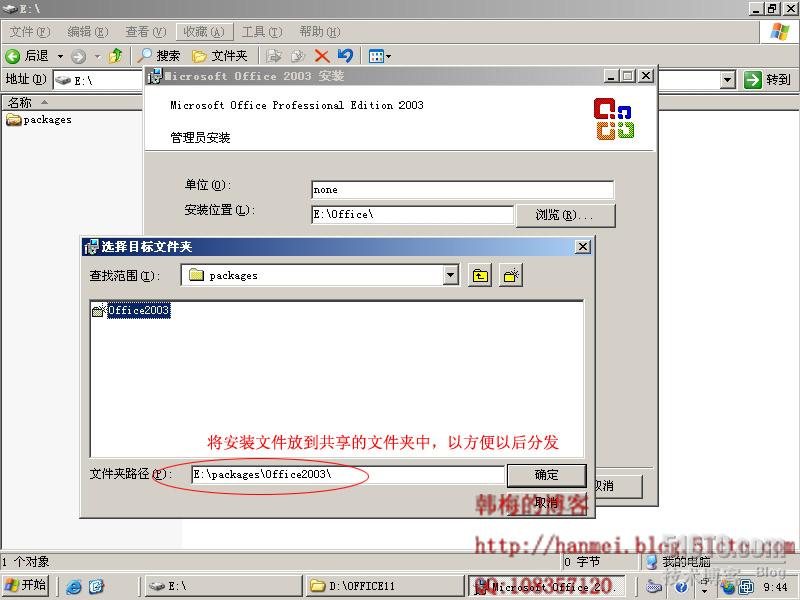Click the blue help question tray icon
This screenshot has width=800, height=600.
681,587
